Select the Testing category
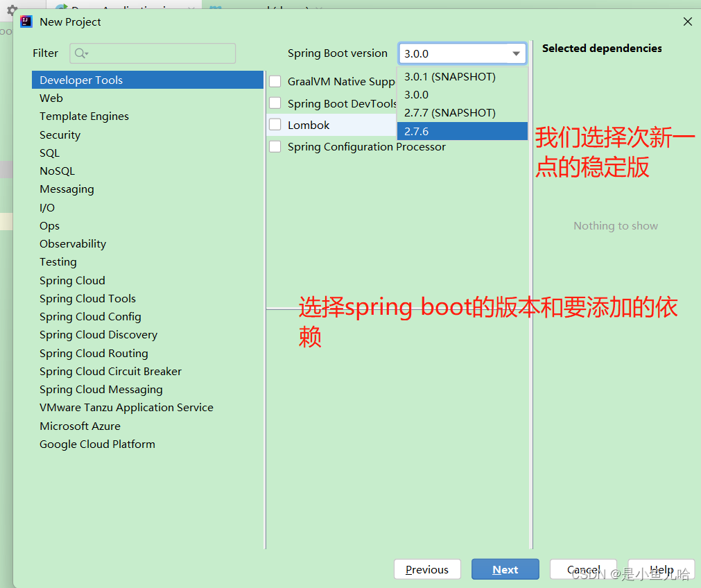This screenshot has height=588, width=701. tap(148, 262)
